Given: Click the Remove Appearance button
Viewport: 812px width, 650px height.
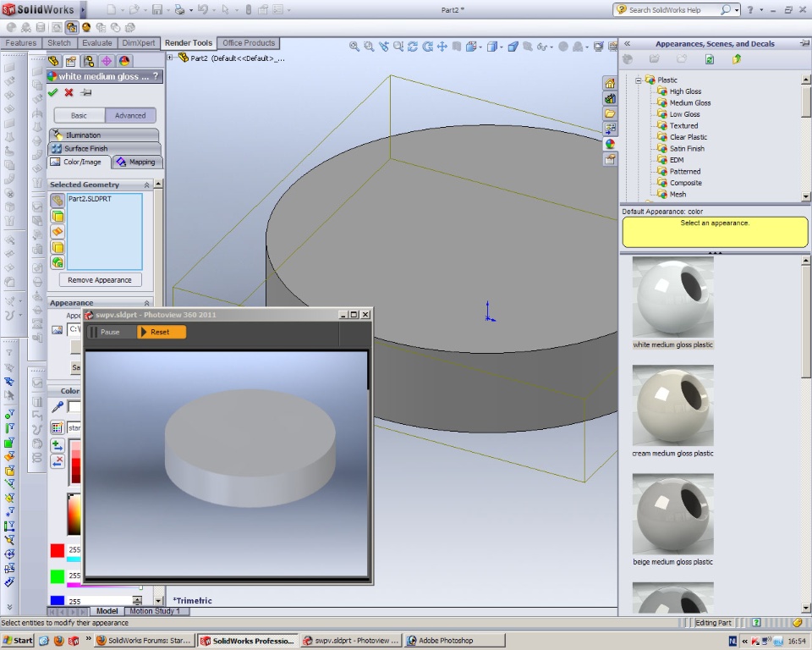Looking at the screenshot, I should [x=100, y=280].
